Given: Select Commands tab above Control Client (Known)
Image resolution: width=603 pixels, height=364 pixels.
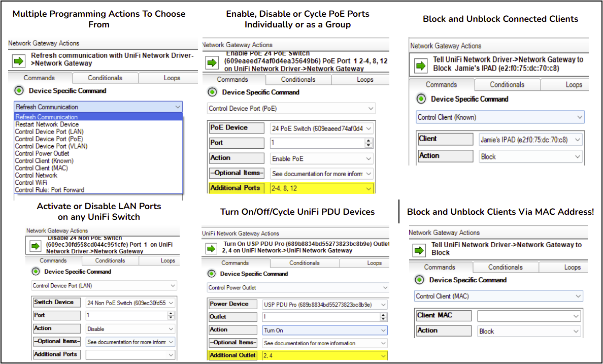Looking at the screenshot, I should click(441, 85).
